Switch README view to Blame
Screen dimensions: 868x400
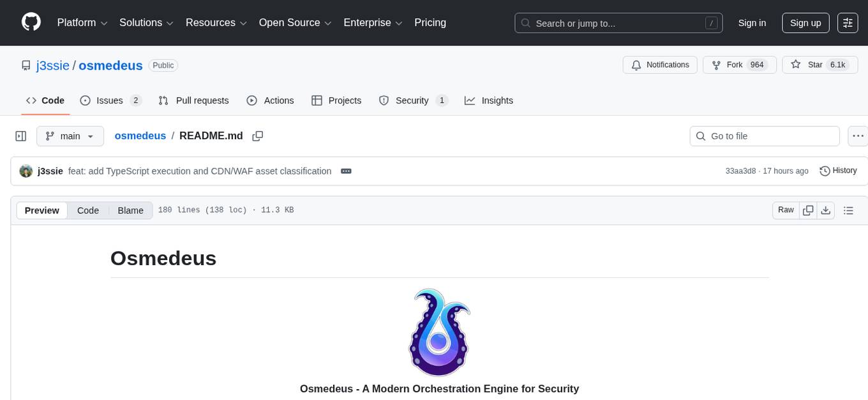(130, 210)
